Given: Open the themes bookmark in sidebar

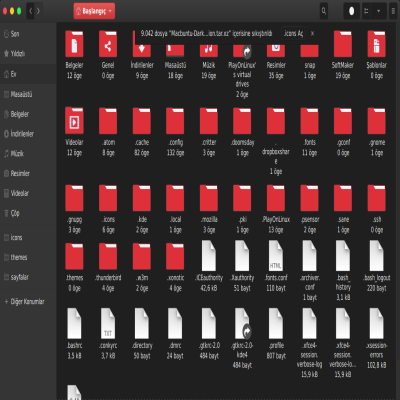Looking at the screenshot, I should (16, 257).
